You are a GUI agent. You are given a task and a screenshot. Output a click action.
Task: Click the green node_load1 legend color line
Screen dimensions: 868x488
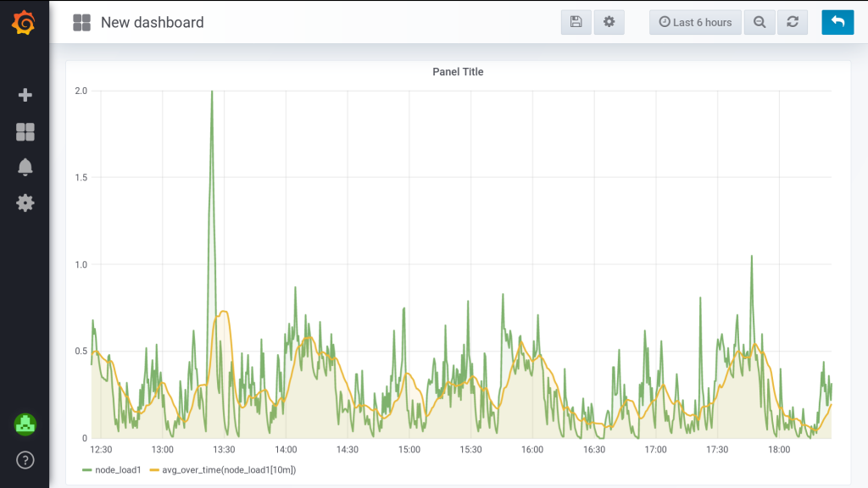(87, 469)
